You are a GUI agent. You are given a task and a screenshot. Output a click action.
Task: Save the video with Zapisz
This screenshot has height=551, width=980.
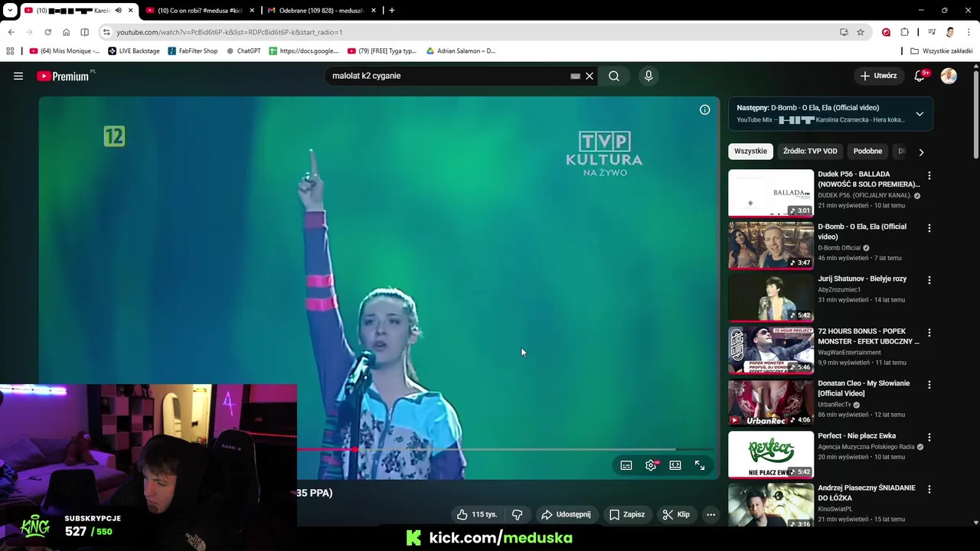click(x=626, y=514)
